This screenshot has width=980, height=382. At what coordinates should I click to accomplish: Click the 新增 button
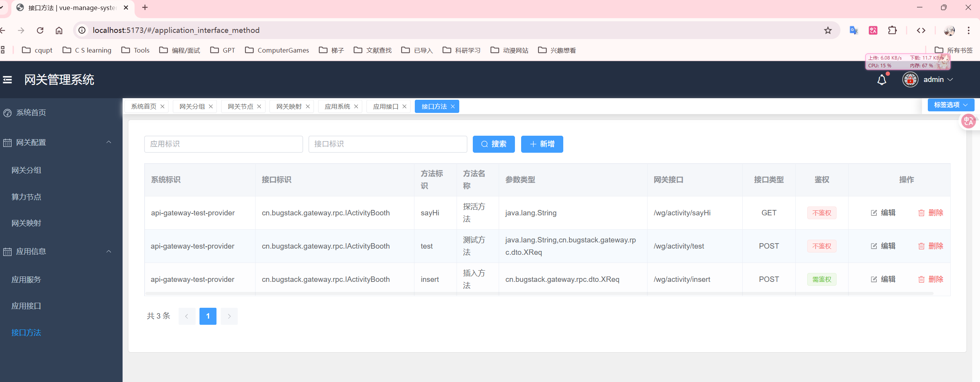click(542, 144)
